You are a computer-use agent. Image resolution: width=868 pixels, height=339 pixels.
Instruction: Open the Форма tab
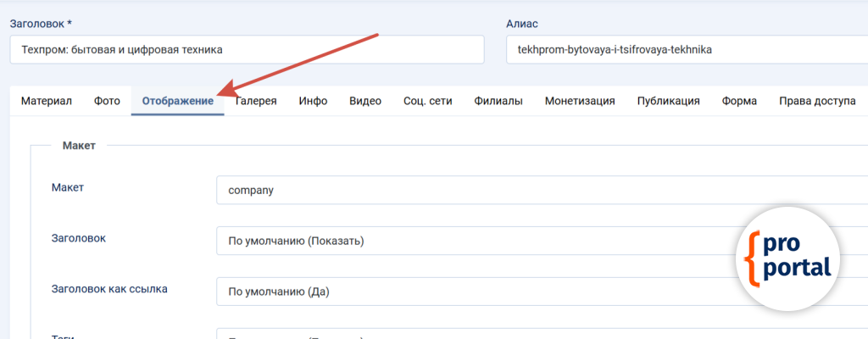point(739,101)
